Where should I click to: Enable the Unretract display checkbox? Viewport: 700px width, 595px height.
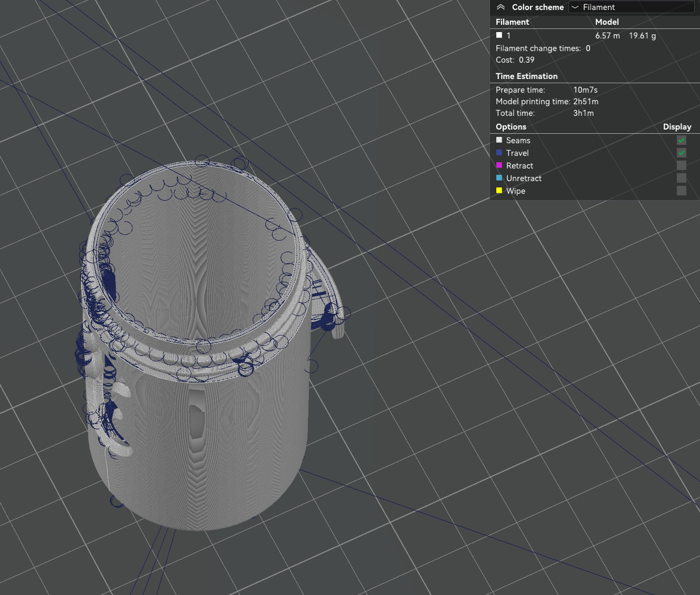point(681,178)
